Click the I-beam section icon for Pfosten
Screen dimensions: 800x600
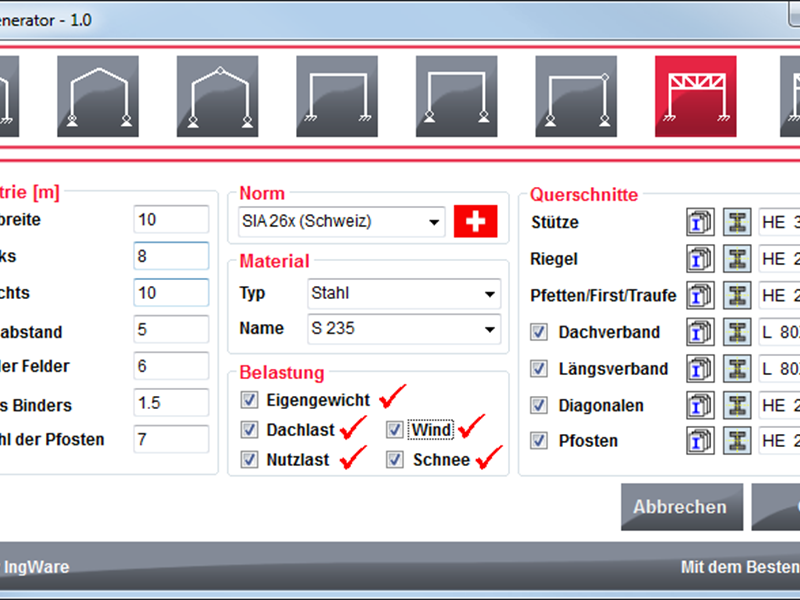pos(737,440)
